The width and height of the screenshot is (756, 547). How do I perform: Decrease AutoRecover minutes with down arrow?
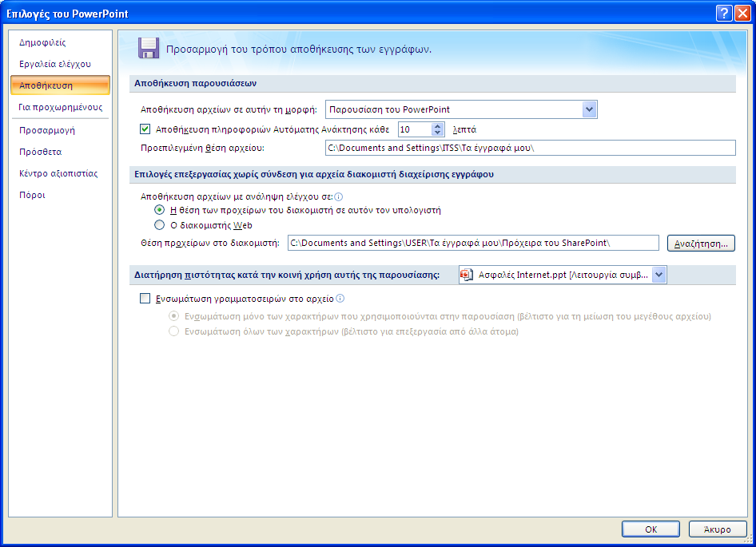[x=437, y=133]
